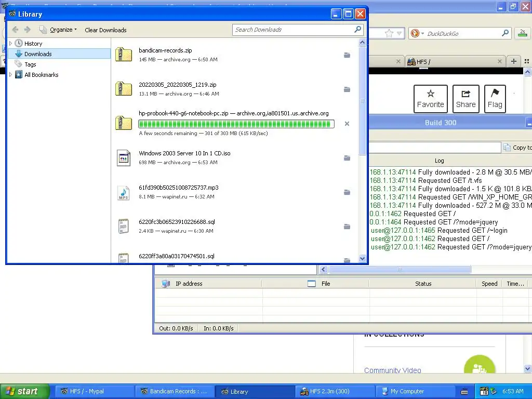
Task: Click Clear Downloads button
Action: [x=105, y=30]
